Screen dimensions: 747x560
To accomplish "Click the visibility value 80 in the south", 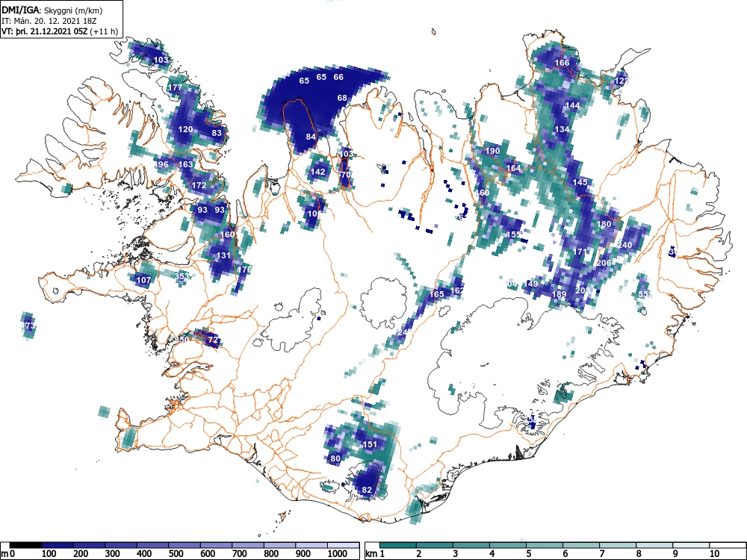I will click(x=335, y=459).
